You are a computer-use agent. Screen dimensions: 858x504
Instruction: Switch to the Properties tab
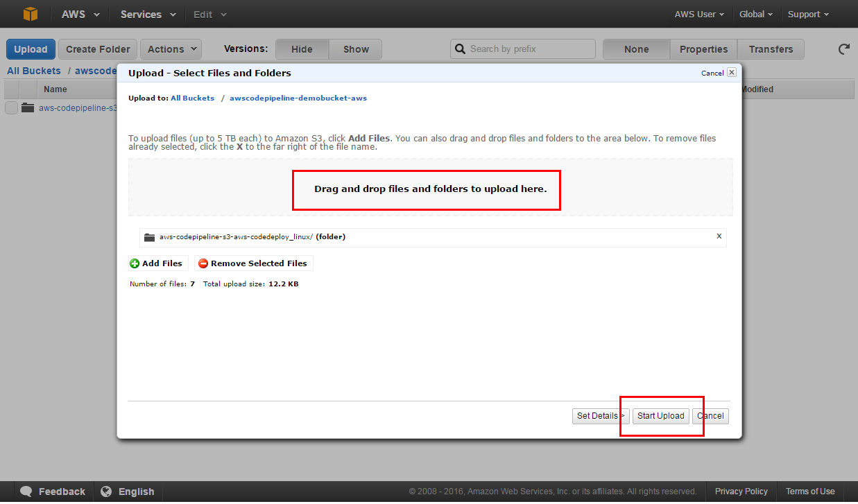pos(703,49)
